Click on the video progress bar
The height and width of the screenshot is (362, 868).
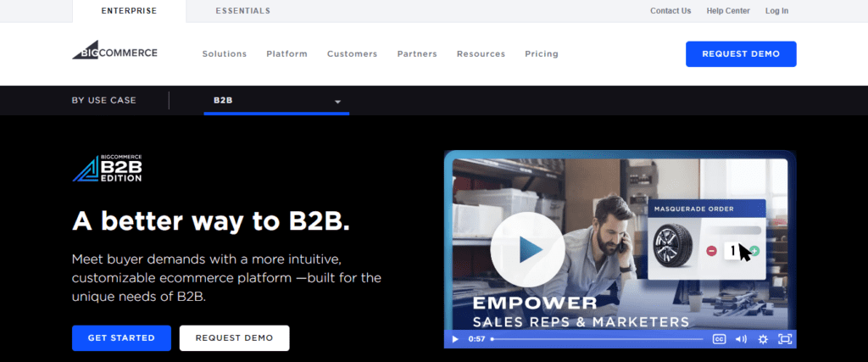click(597, 339)
